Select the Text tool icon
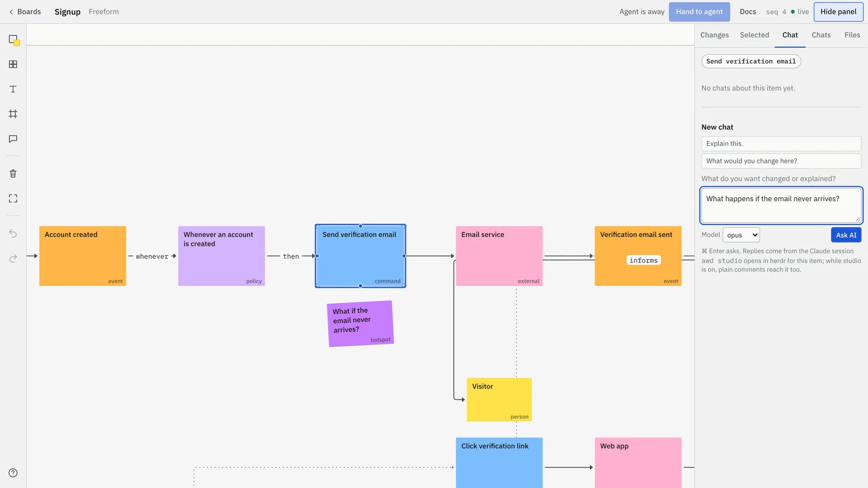The image size is (868, 488). tap(13, 89)
